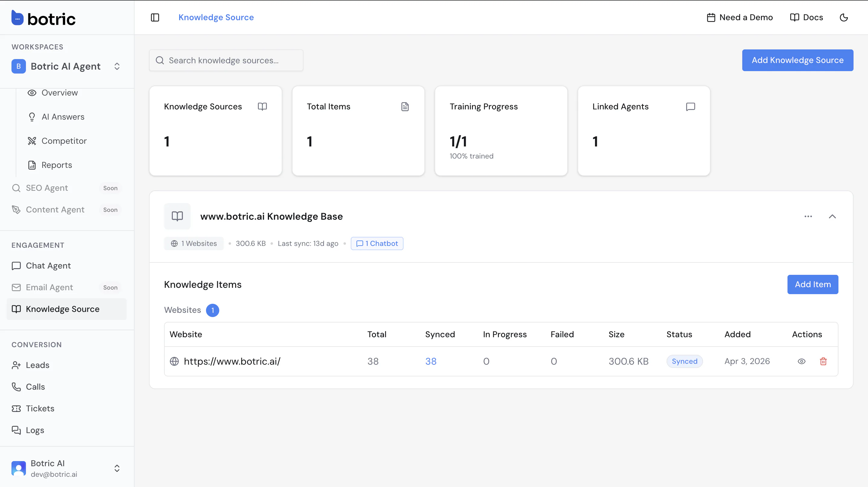The height and width of the screenshot is (487, 868).
Task: Delete the website with the trash icon
Action: (x=823, y=361)
